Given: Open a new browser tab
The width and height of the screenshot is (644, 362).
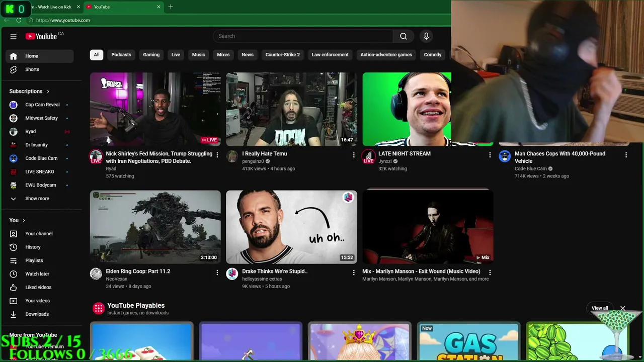Looking at the screenshot, I should coord(171,7).
